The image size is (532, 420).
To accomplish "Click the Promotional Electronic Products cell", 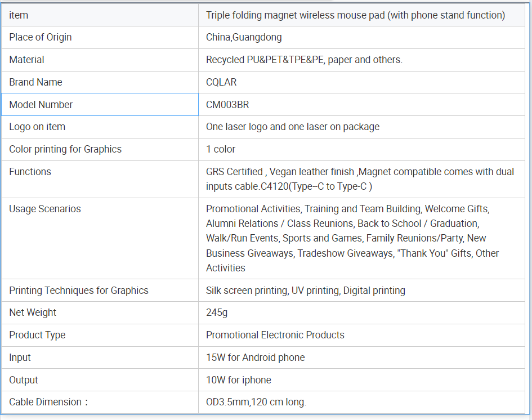I will 361,335.
